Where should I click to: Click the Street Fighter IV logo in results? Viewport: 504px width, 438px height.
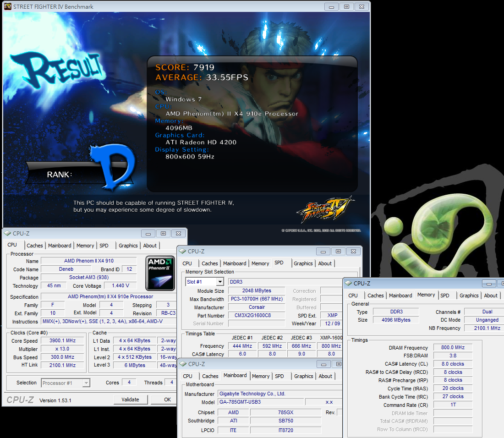pyautogui.click(x=325, y=209)
